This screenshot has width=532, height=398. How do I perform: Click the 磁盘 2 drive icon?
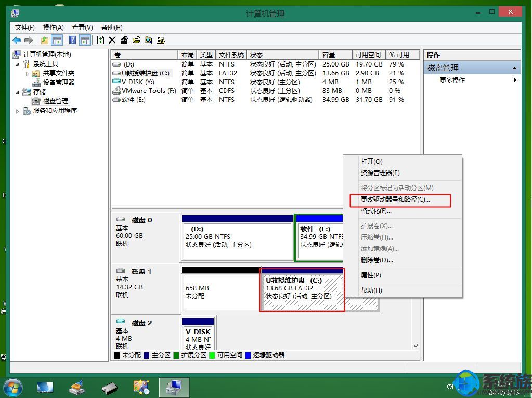[x=121, y=321]
